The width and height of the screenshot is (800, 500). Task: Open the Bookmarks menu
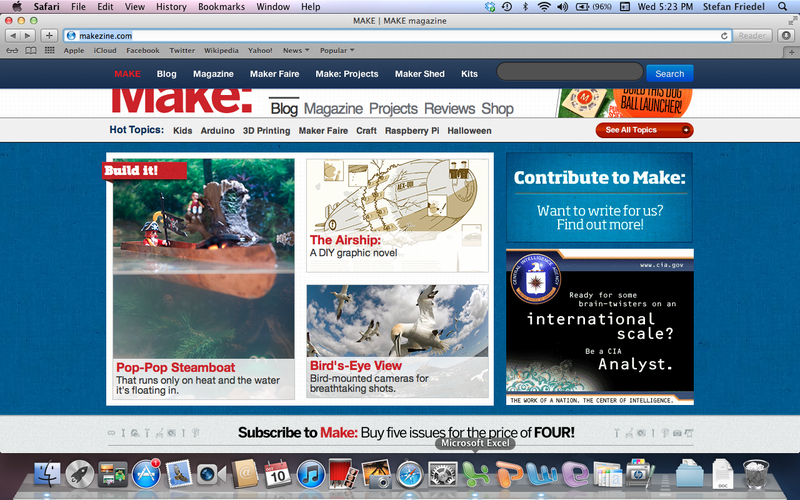(221, 7)
